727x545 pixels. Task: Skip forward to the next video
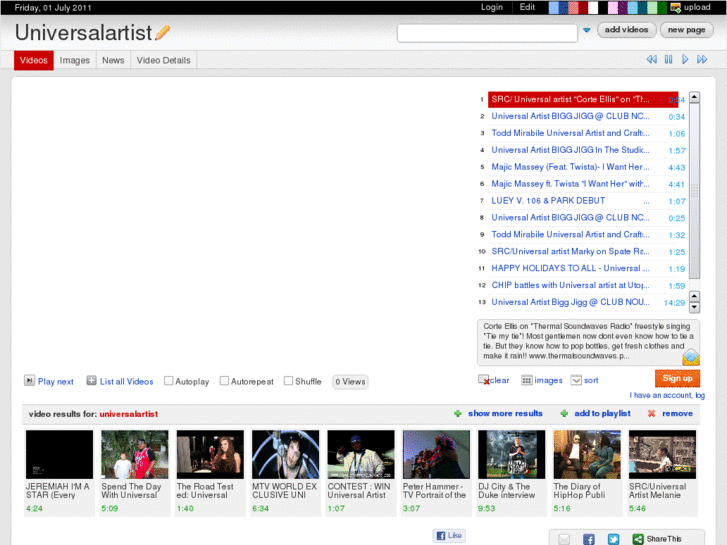[x=702, y=59]
